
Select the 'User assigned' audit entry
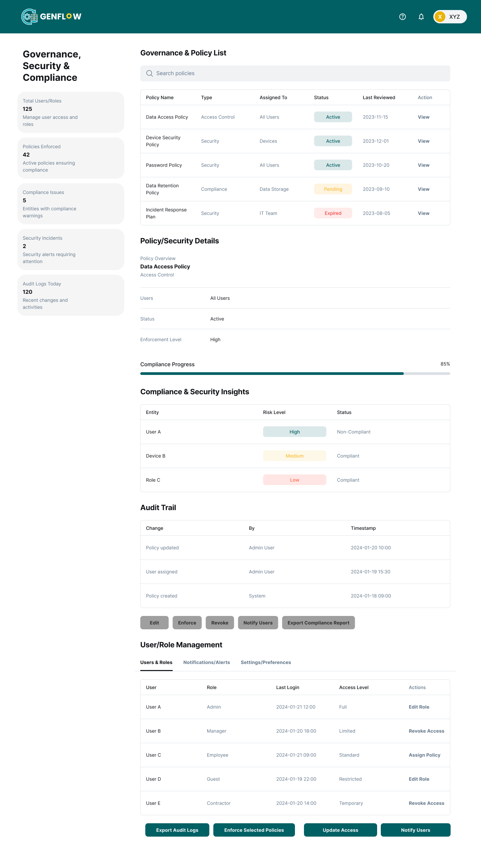[x=295, y=572]
